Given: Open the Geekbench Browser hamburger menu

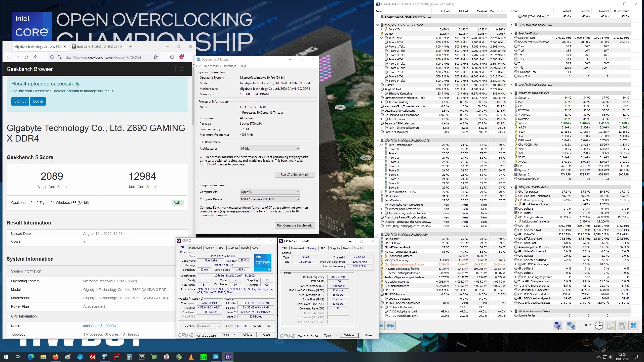Looking at the screenshot, I should 182,69.
